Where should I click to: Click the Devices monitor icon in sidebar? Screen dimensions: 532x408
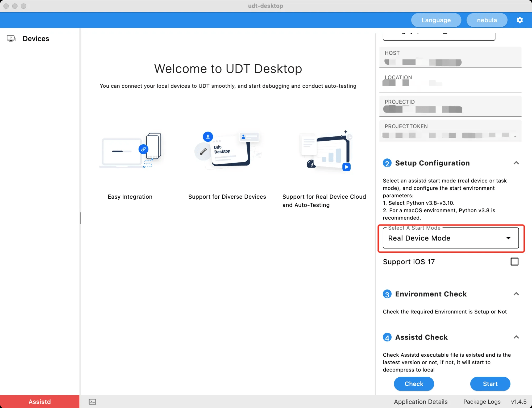[x=11, y=39]
